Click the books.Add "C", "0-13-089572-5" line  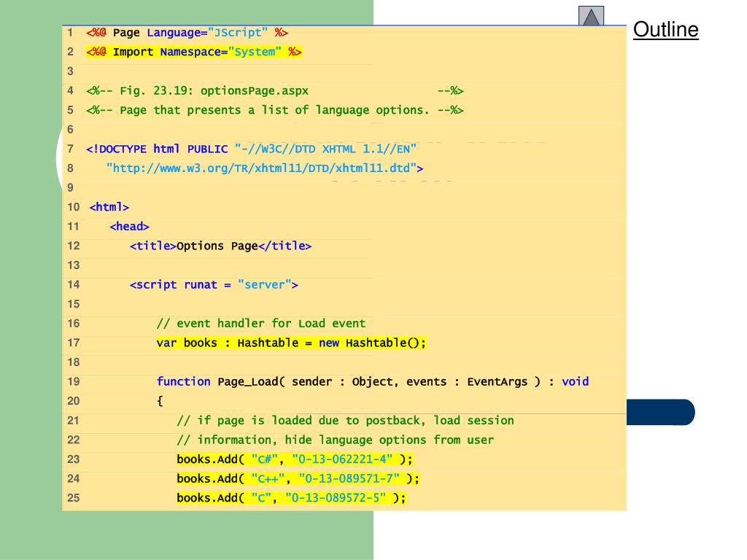[291, 498]
